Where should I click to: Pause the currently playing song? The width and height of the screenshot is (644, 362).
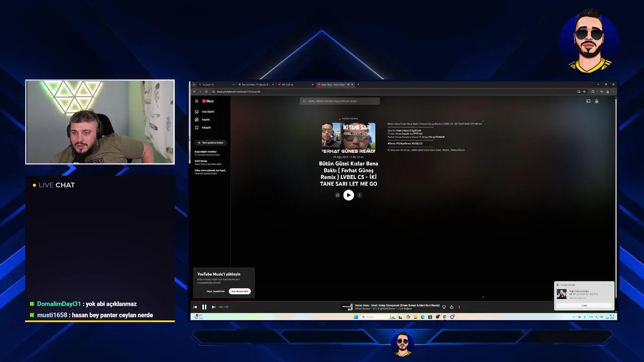click(204, 307)
